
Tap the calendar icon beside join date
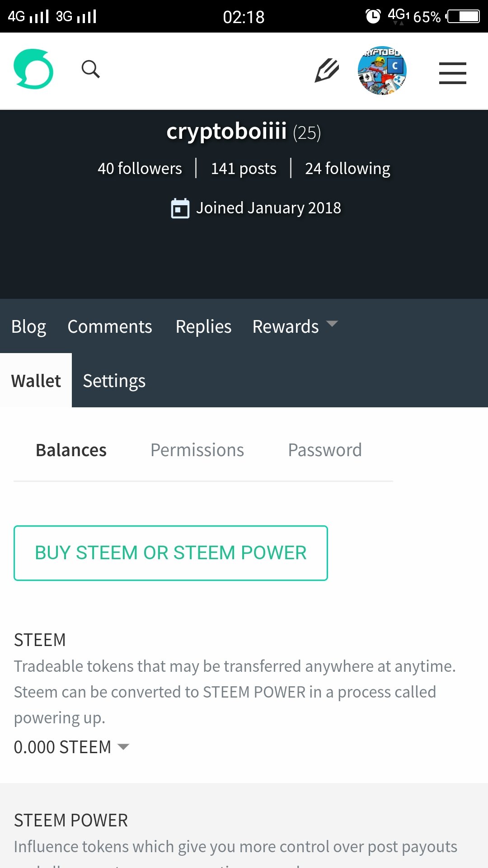180,208
